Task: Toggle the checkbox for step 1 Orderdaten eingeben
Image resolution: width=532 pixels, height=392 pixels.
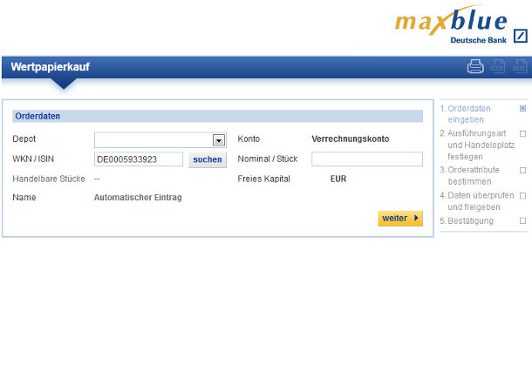Action: click(522, 109)
